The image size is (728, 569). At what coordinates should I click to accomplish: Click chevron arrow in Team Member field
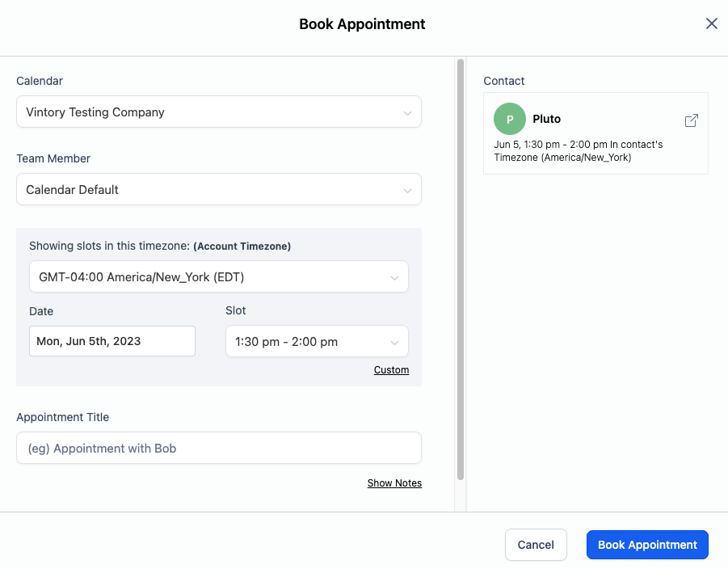tap(407, 191)
